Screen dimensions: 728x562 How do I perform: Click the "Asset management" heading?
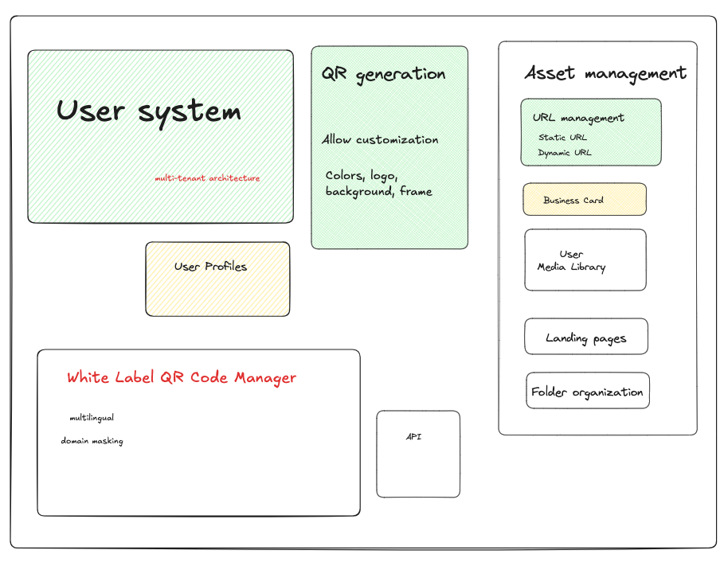[x=605, y=74]
